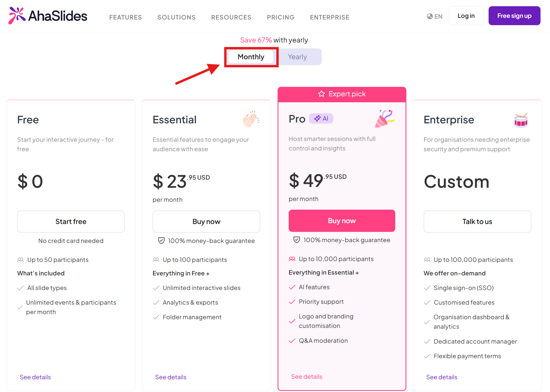Image resolution: width=550 pixels, height=392 pixels.
Task: Open the Features menu
Action: click(126, 17)
